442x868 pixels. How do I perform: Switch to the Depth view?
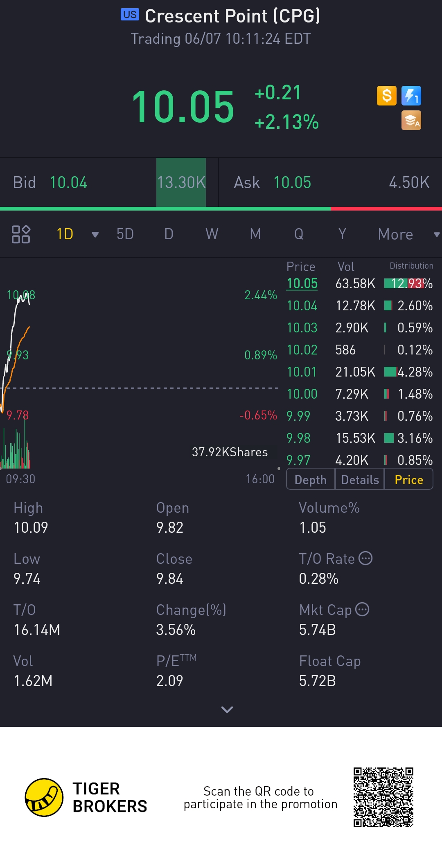coord(311,480)
